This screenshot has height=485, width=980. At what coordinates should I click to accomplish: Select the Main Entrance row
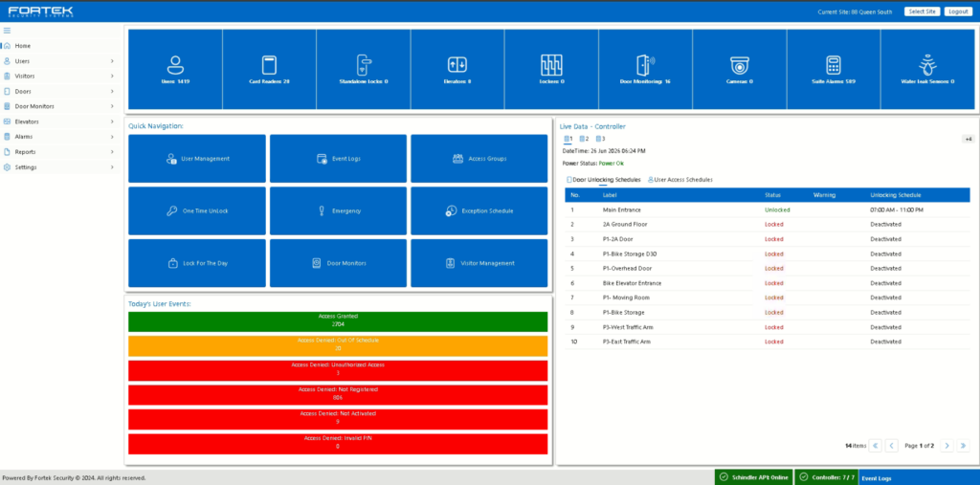click(768, 210)
